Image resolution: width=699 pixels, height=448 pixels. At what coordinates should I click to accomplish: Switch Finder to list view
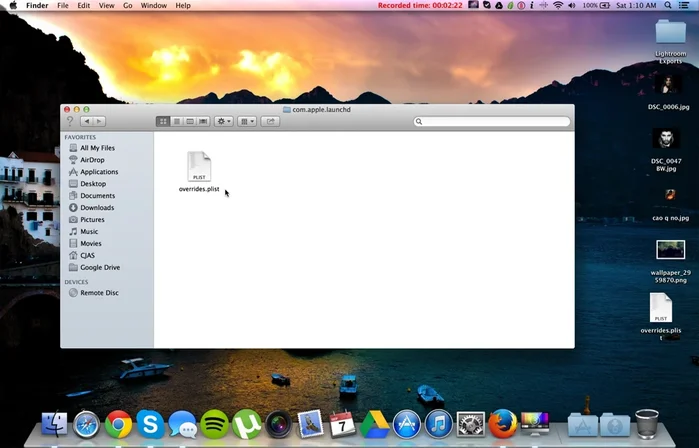(177, 121)
